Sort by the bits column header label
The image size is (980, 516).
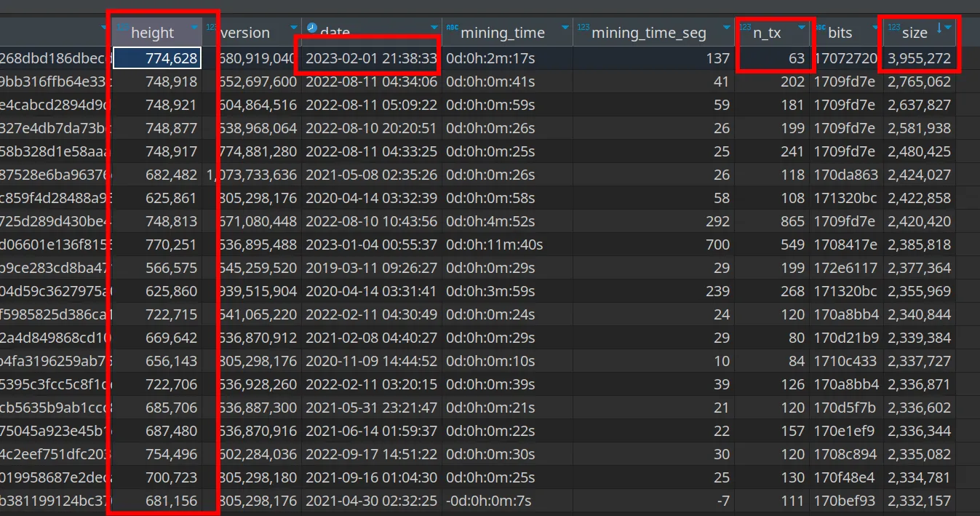tap(840, 33)
